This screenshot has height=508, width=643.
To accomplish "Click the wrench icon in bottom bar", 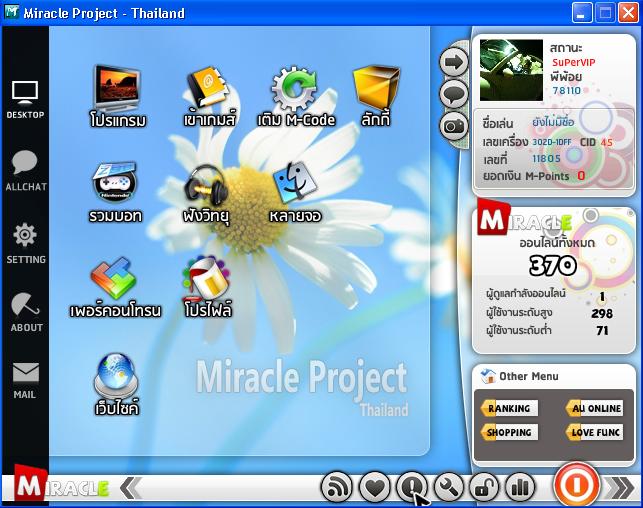I will (x=449, y=487).
